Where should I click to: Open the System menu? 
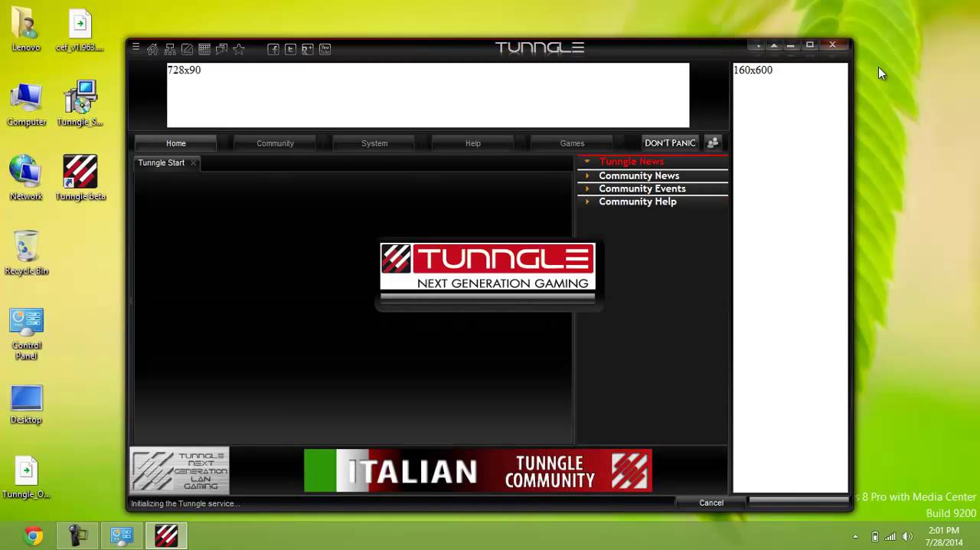[x=374, y=143]
